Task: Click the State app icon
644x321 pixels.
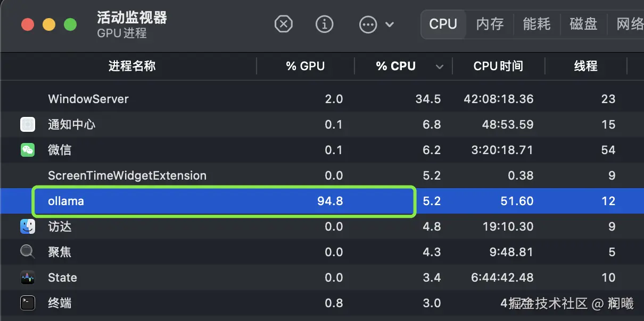Action: pos(28,277)
